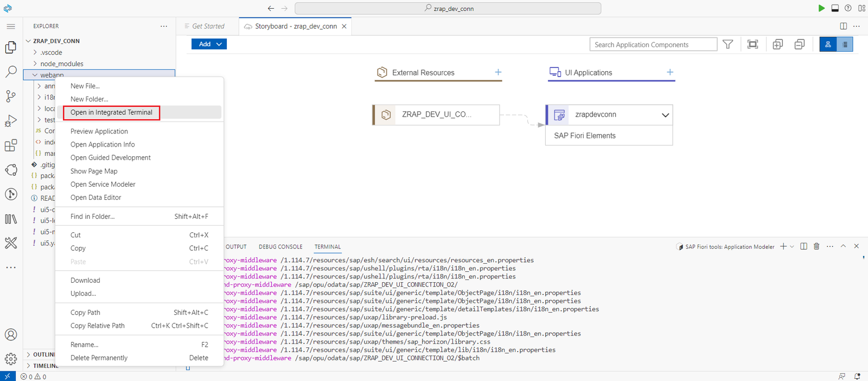This screenshot has width=868, height=381.
Task: Open the Run and Debug view
Action: pyautogui.click(x=11, y=120)
